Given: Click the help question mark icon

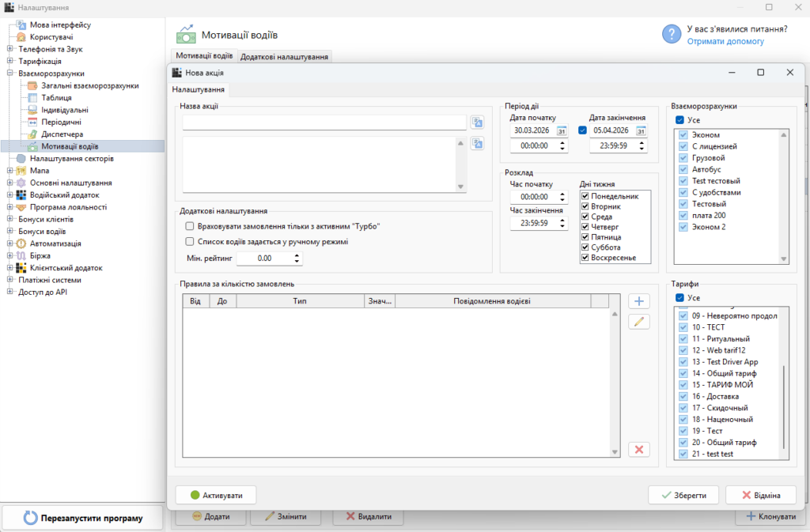Looking at the screenshot, I should pos(671,34).
